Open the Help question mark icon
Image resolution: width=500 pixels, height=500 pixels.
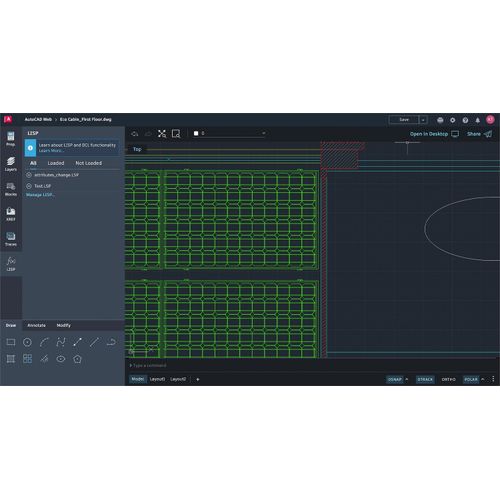(x=465, y=120)
